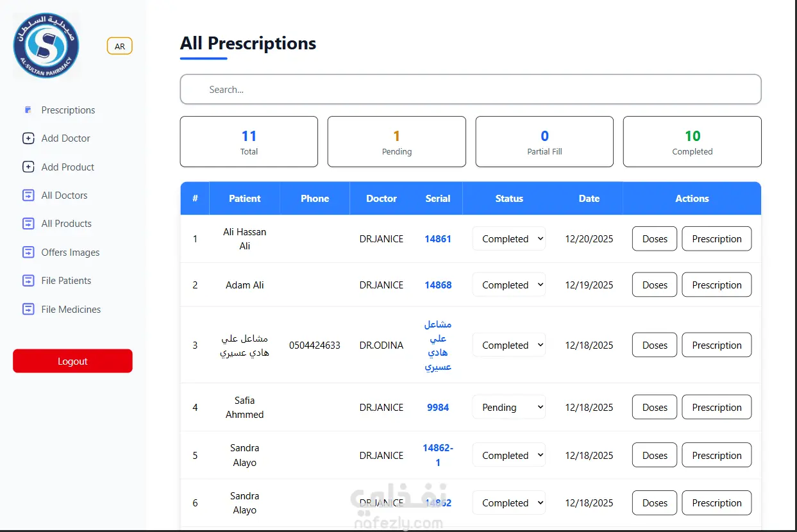Click the Al-Sultan Pharmacy logo
Image resolution: width=797 pixels, height=532 pixels.
point(46,47)
